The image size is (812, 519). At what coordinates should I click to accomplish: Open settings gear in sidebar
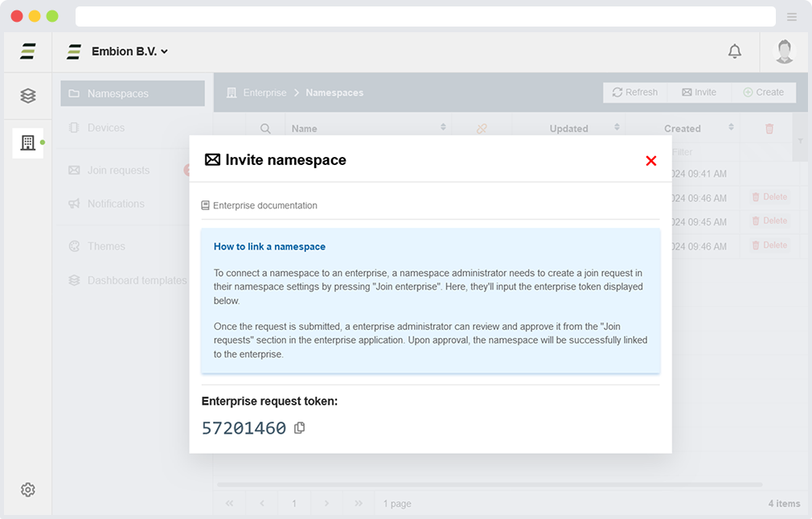(28, 489)
